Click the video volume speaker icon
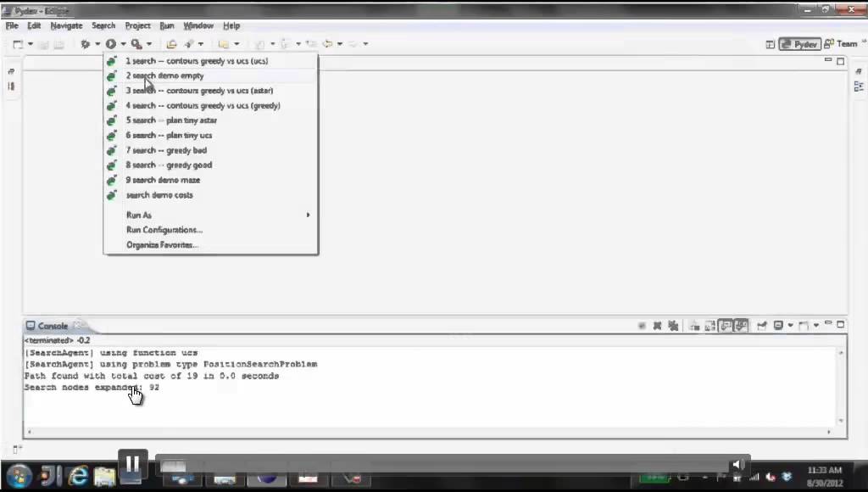Screen dimensions: 868x492 (737, 464)
